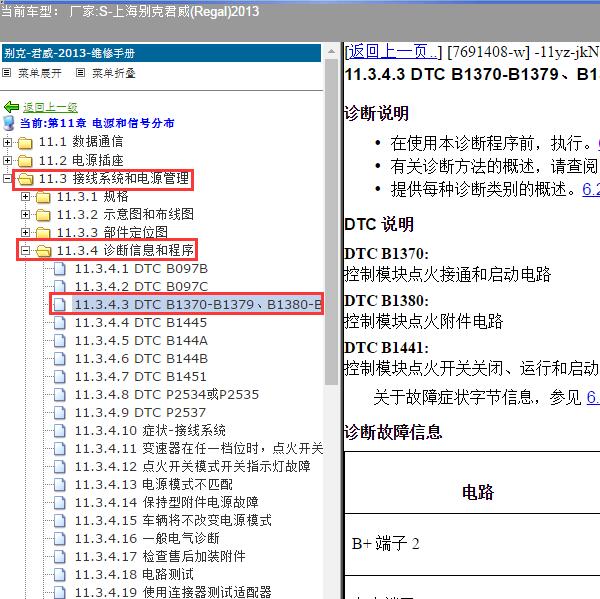The height and width of the screenshot is (599, 600).
Task: Open 11.3.4.16 一般电气诊断 page
Action: [x=147, y=539]
